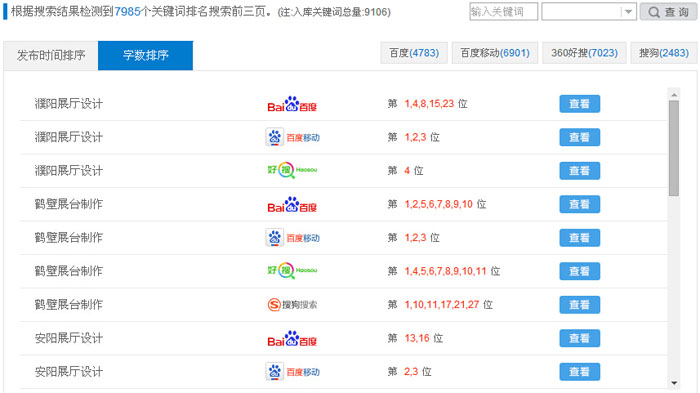Click the Haosou logo in 濮阳展厅设计 row

(292, 170)
